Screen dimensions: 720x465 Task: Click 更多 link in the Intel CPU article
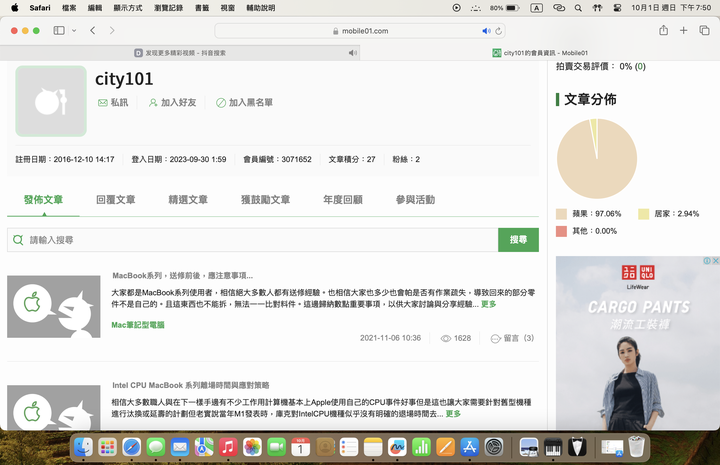[453, 414]
